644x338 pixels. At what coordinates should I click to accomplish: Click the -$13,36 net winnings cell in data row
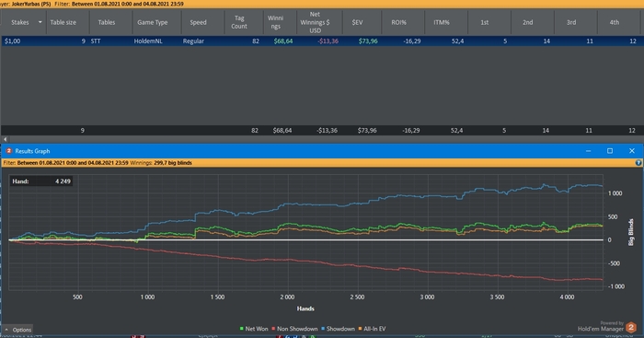(328, 41)
